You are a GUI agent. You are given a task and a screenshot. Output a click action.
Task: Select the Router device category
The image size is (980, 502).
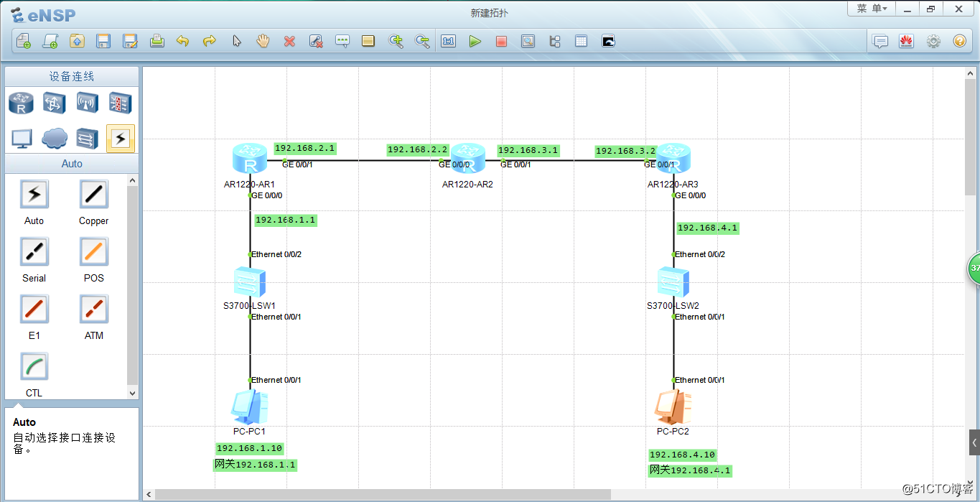[x=21, y=103]
